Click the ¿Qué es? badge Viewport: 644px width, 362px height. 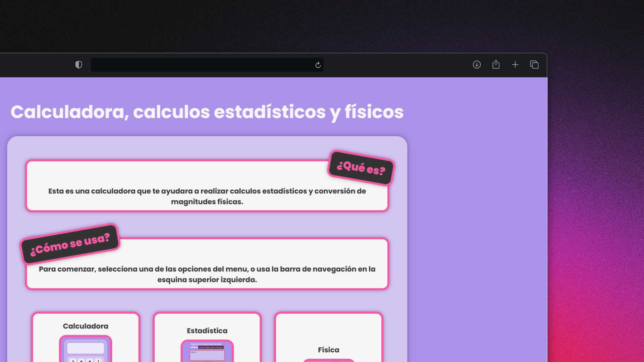pyautogui.click(x=361, y=168)
